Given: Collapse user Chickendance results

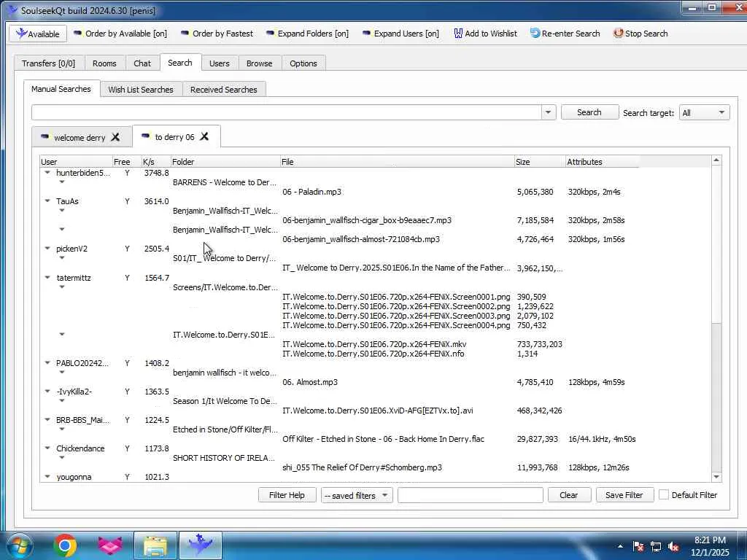Looking at the screenshot, I should (x=47, y=448).
